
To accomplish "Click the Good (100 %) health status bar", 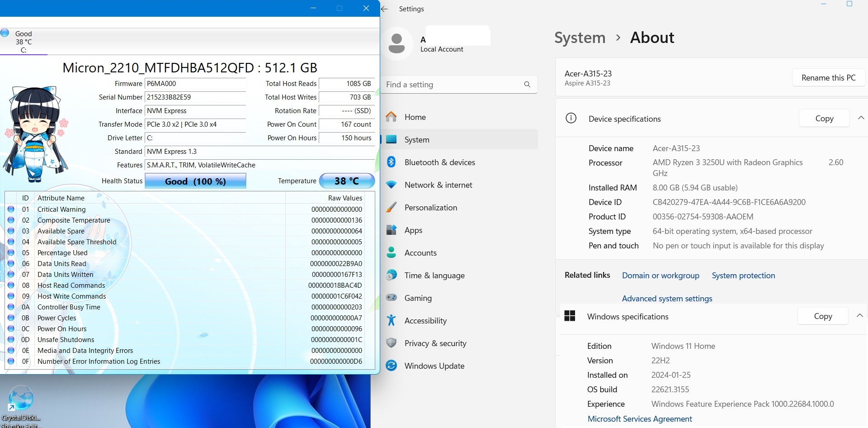I will 195,181.
